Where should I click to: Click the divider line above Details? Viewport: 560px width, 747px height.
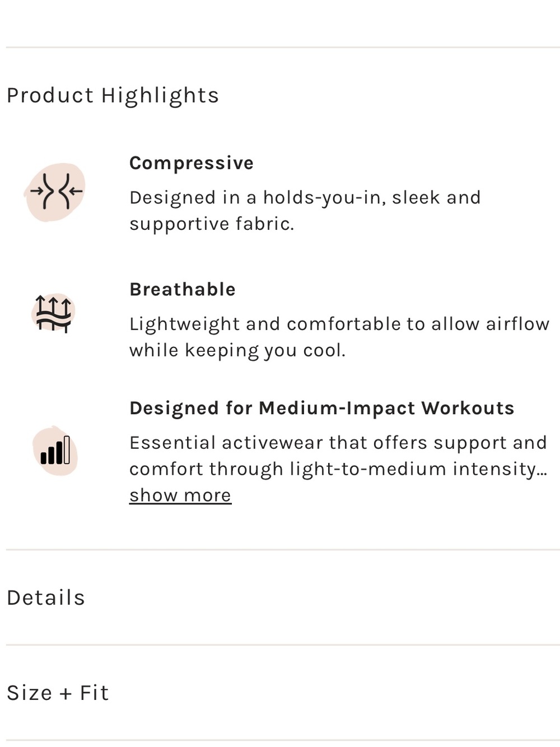pos(283,550)
